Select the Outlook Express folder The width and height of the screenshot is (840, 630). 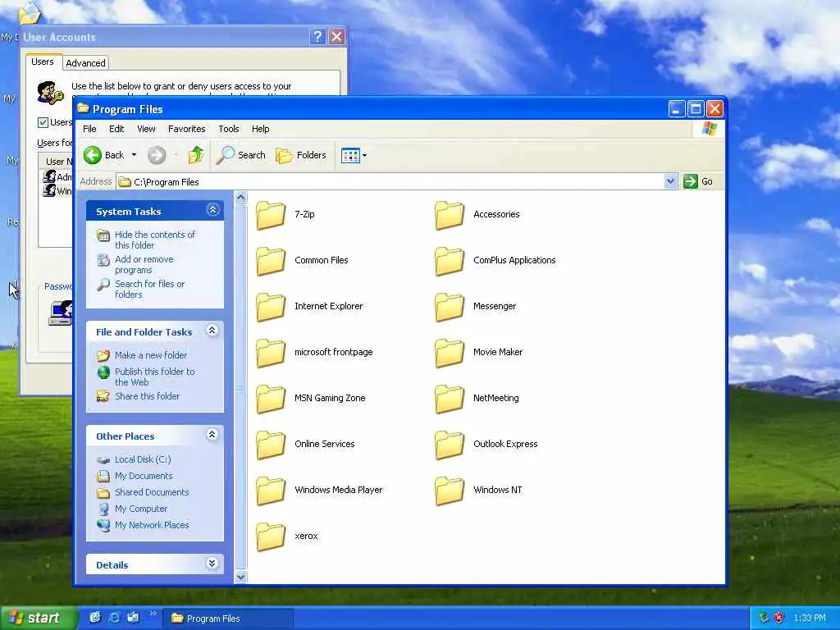click(486, 444)
